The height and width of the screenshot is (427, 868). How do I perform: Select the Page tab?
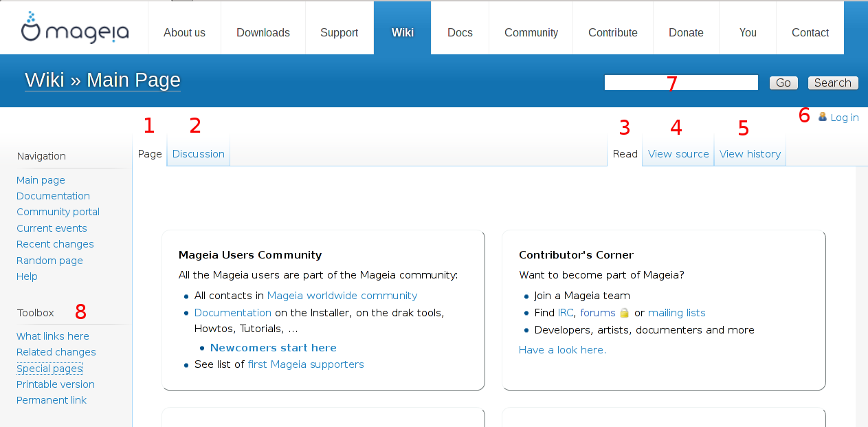(x=150, y=154)
